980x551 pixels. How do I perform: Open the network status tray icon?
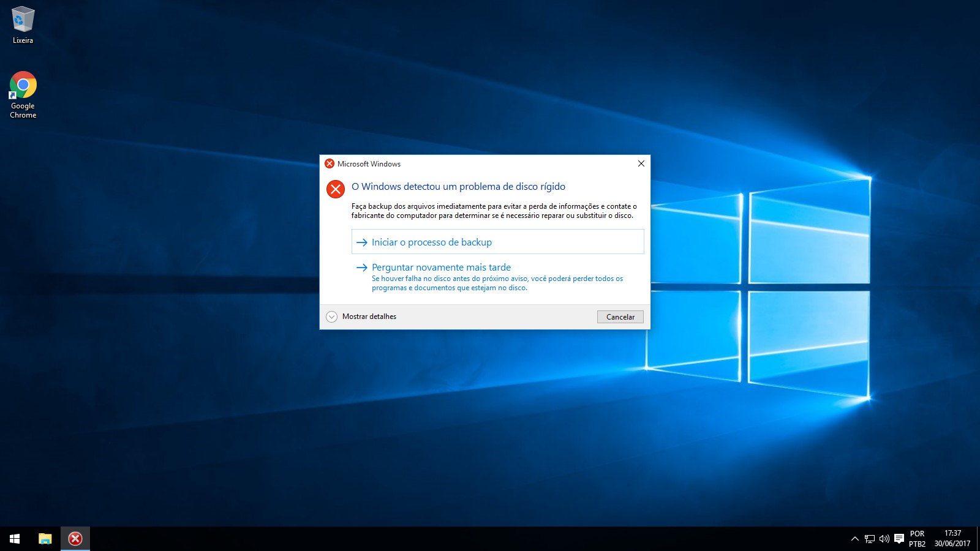870,539
